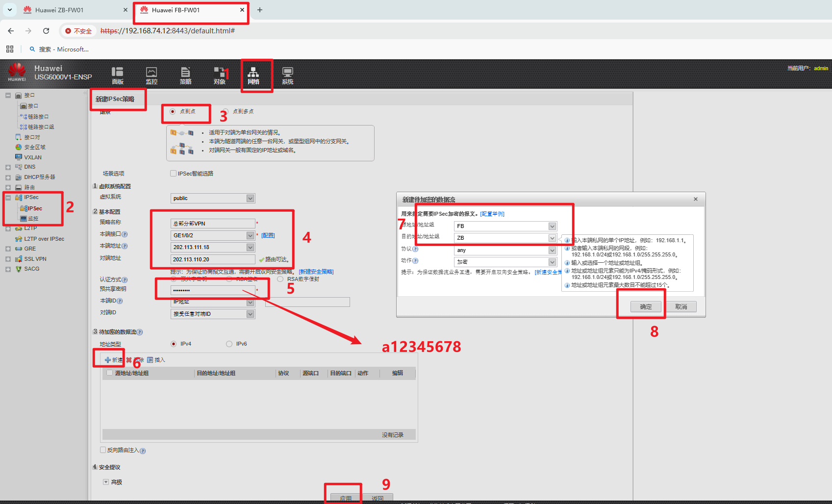
Task: Click the 插入 insert icon
Action: 151,360
